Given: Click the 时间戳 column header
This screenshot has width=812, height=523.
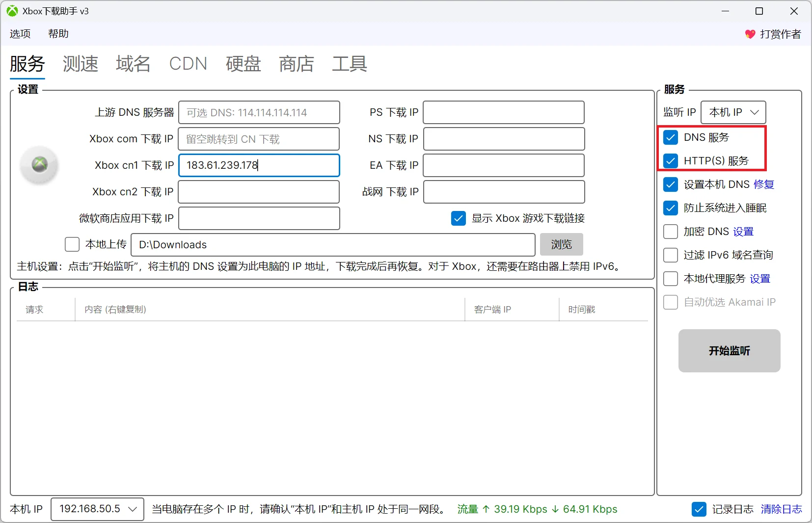Looking at the screenshot, I should point(604,310).
